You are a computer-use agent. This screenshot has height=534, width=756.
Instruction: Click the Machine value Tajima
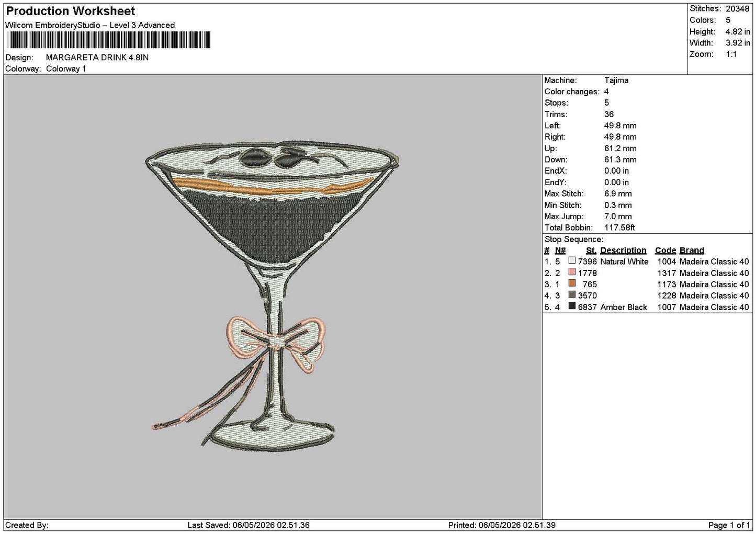click(616, 81)
